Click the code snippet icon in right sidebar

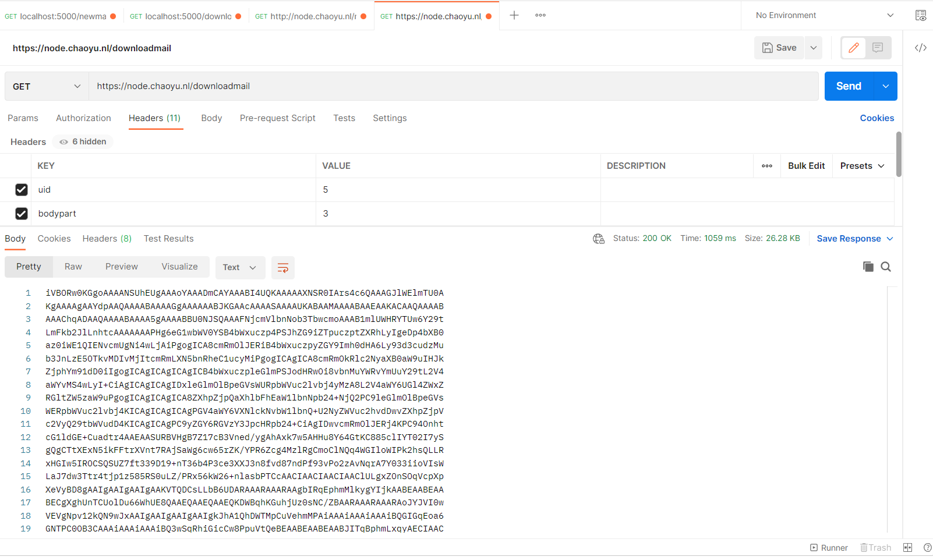[920, 48]
